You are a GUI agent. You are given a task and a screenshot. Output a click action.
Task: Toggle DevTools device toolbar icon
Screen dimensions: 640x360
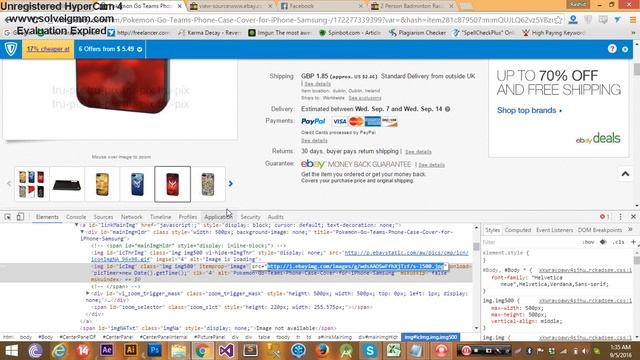20,217
